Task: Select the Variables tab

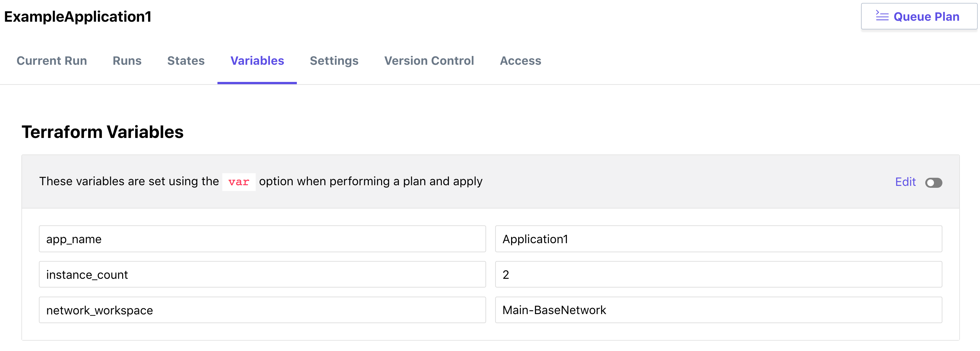Action: pos(257,61)
